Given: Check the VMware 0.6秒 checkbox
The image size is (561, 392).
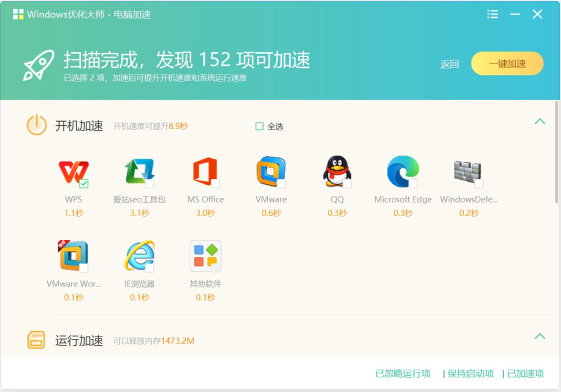Looking at the screenshot, I should click(281, 184).
